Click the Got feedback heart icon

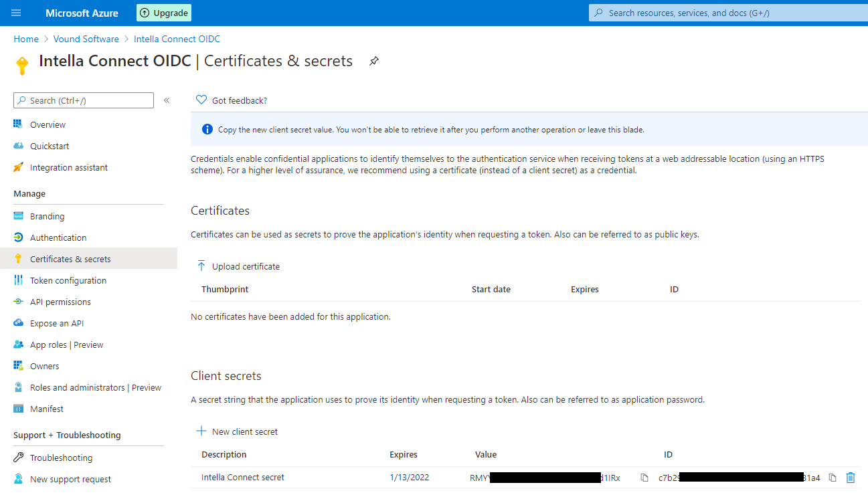[x=201, y=99]
